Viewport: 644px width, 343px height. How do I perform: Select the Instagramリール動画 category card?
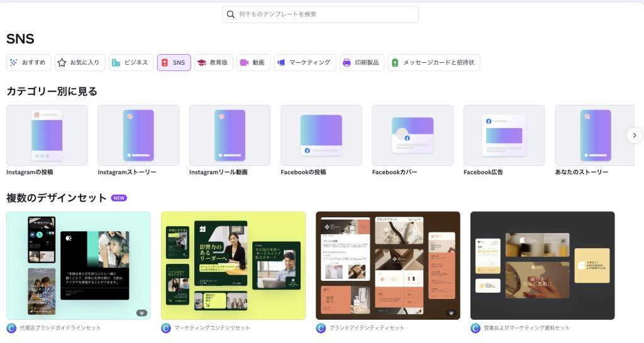(x=230, y=135)
